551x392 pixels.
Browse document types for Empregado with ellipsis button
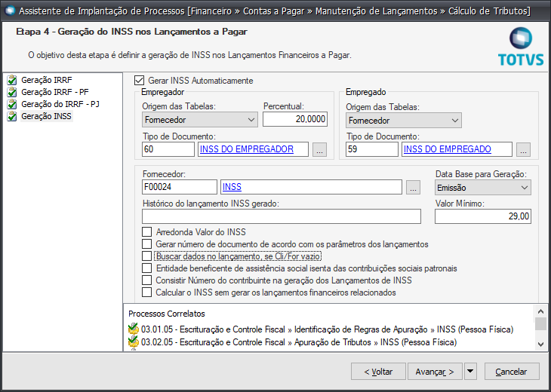(523, 149)
